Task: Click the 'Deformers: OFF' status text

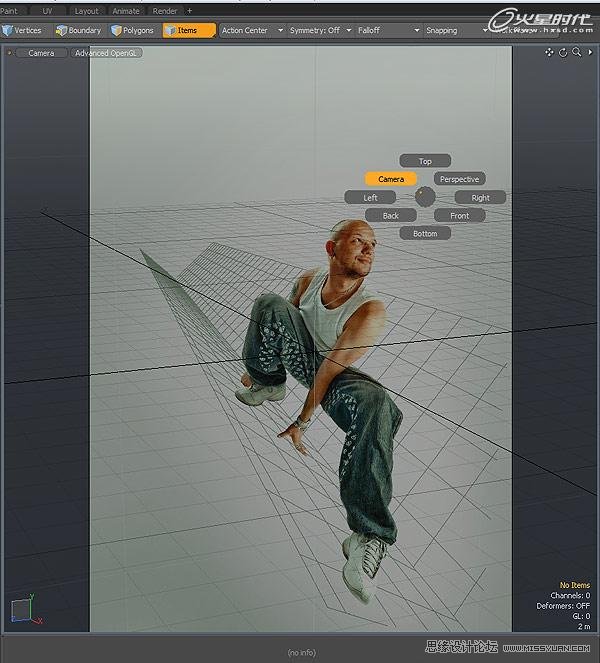Action: [563, 606]
